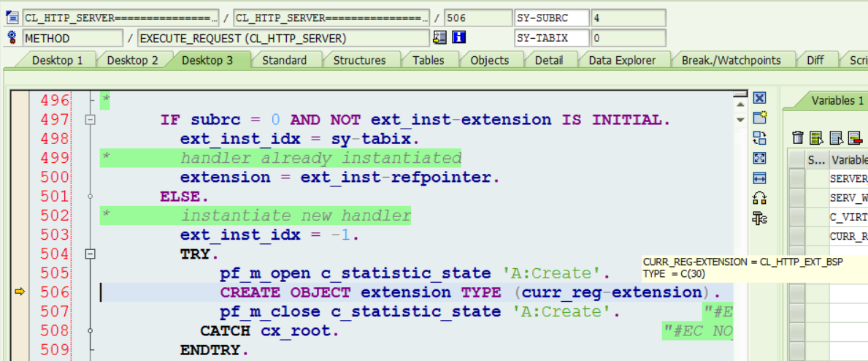
Task: Click line number 497 in the gutter
Action: pos(54,120)
